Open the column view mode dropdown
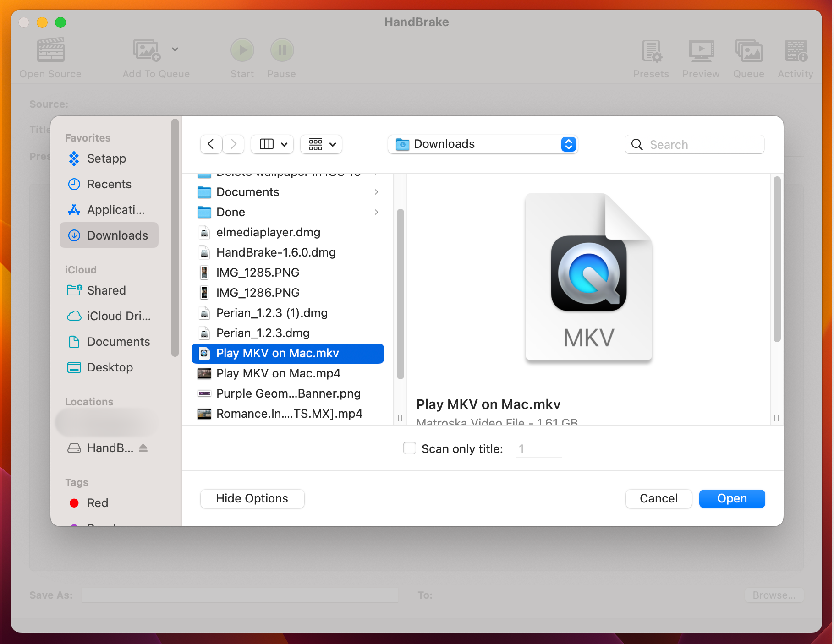Screen dimensions: 834x644 pyautogui.click(x=273, y=144)
